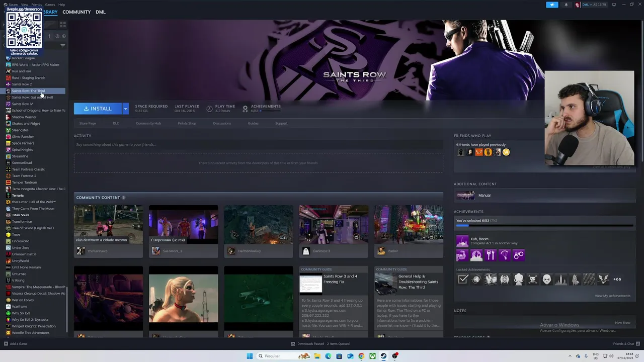This screenshot has width=644, height=362.
Task: Open View My Achievements link
Action: [612, 296]
